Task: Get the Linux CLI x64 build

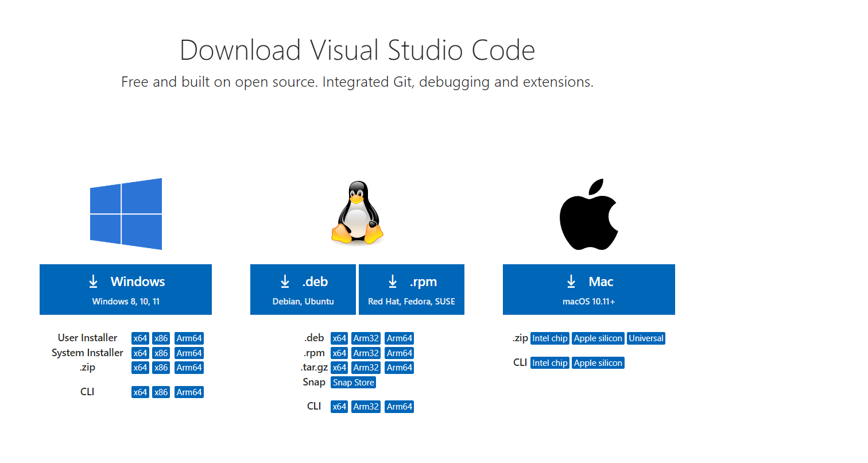Action: [339, 407]
